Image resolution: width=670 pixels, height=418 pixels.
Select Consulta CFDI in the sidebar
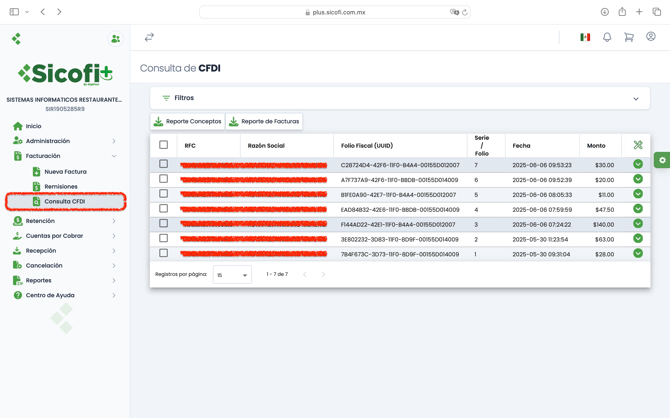click(65, 201)
